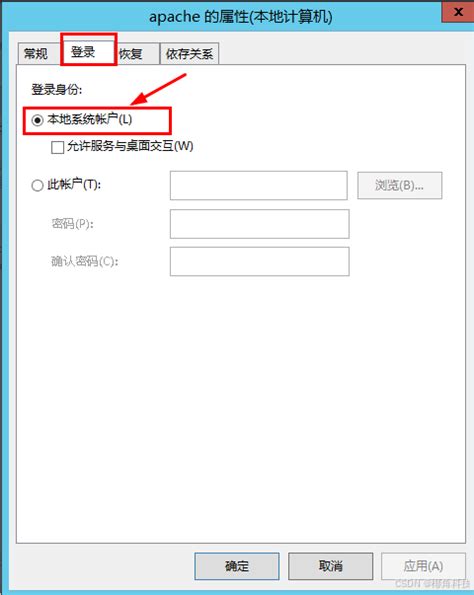The image size is (474, 595).
Task: Click the 应用(A) button
Action: (423, 566)
